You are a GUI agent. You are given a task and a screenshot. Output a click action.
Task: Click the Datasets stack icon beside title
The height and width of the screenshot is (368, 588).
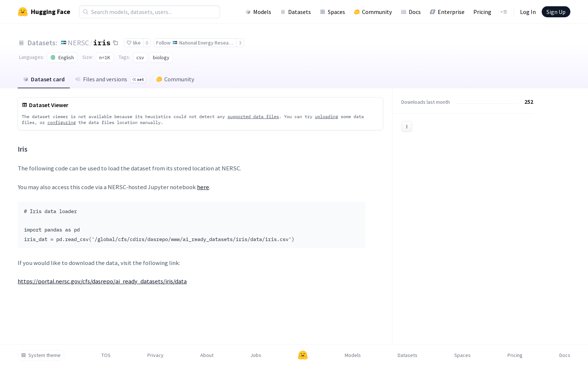coord(21,43)
